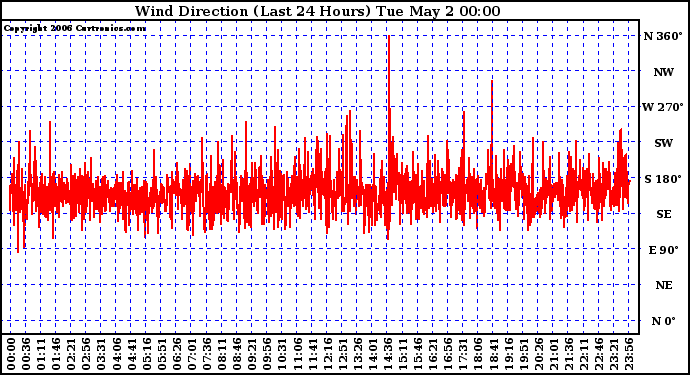Click the 09:56 time label
The image size is (690, 375).
click(267, 354)
